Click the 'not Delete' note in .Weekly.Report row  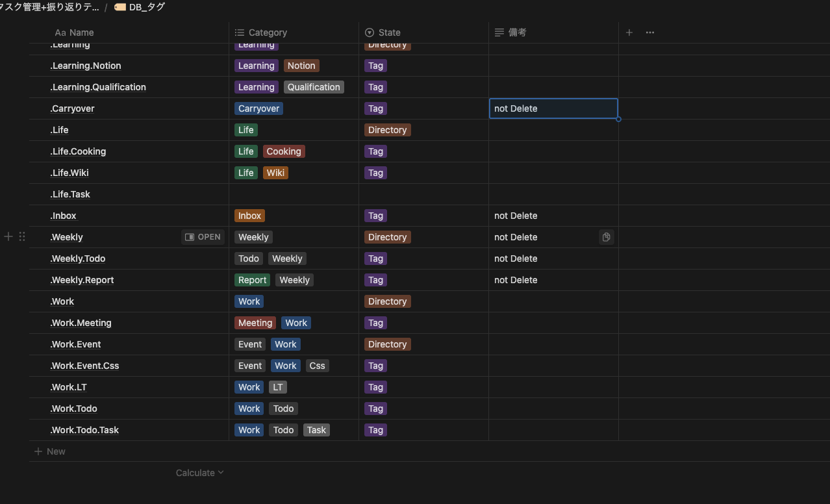click(x=516, y=280)
